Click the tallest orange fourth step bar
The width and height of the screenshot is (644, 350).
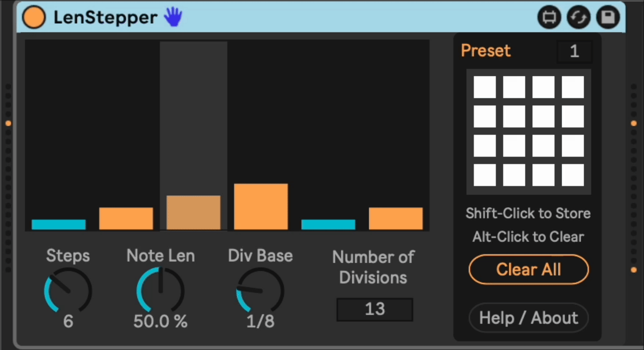(x=261, y=207)
